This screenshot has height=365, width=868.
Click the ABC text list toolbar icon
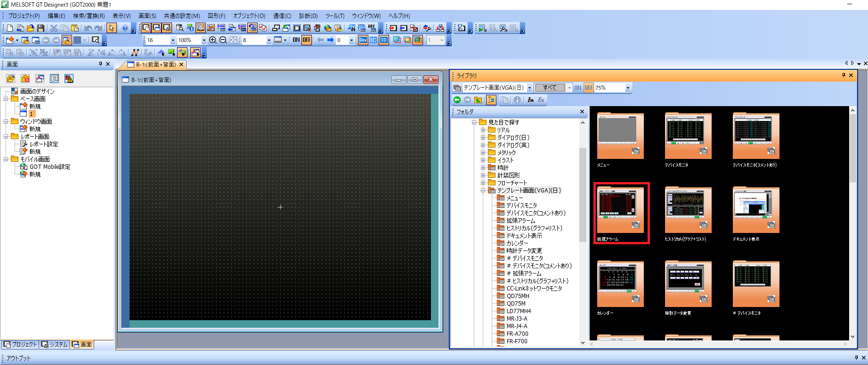(x=372, y=28)
